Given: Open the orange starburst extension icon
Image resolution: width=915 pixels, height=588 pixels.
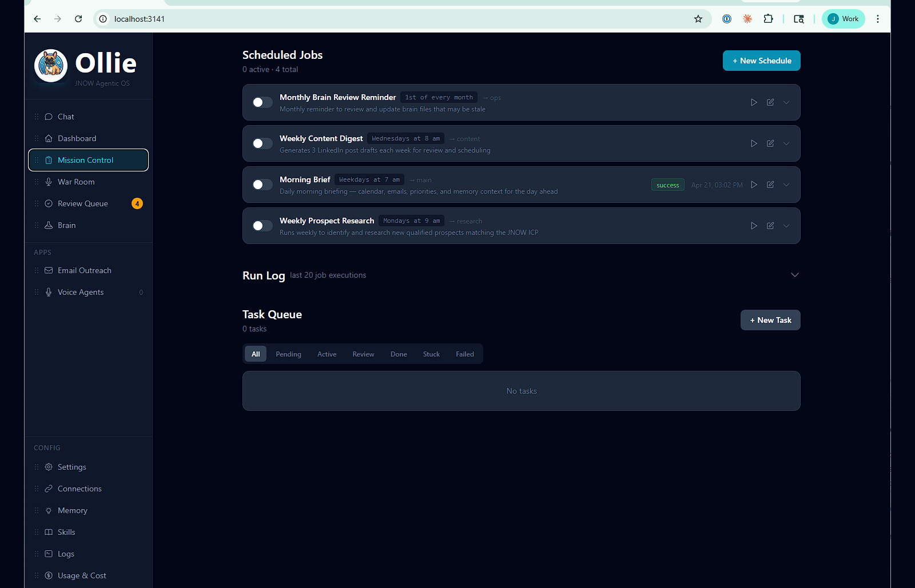Looking at the screenshot, I should (747, 19).
